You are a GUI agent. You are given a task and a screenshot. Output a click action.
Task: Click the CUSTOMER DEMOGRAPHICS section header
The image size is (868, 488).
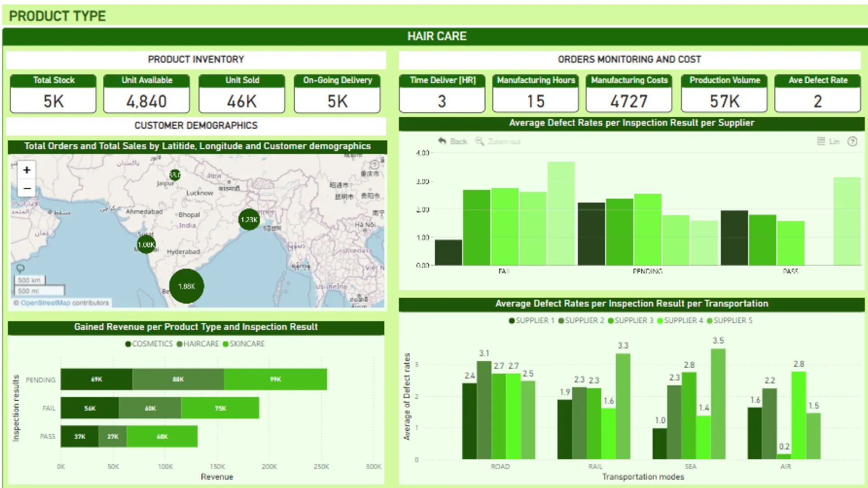point(196,126)
